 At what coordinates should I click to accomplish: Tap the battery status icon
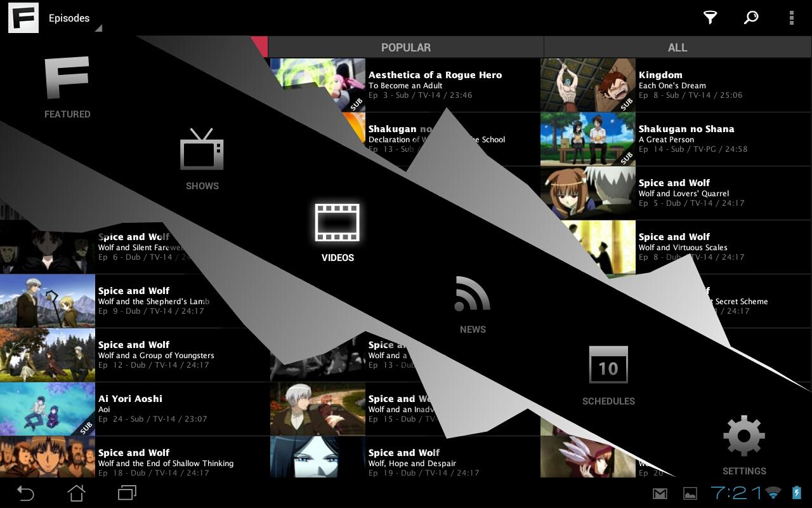click(x=797, y=493)
